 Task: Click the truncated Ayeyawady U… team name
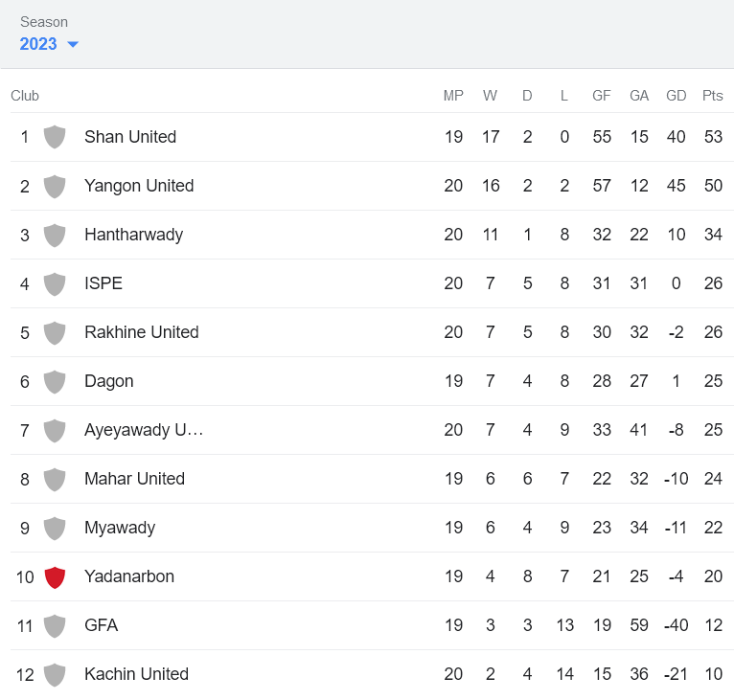[144, 430]
